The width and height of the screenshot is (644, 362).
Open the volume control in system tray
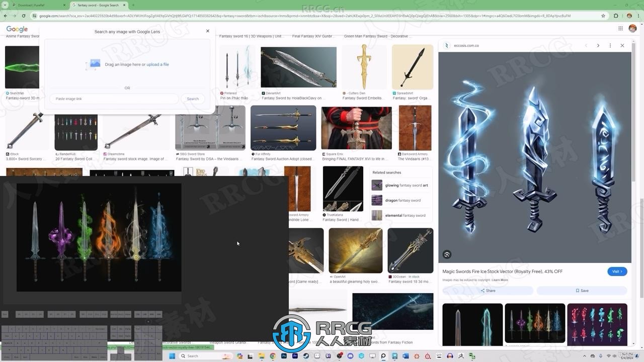pyautogui.click(x=614, y=356)
